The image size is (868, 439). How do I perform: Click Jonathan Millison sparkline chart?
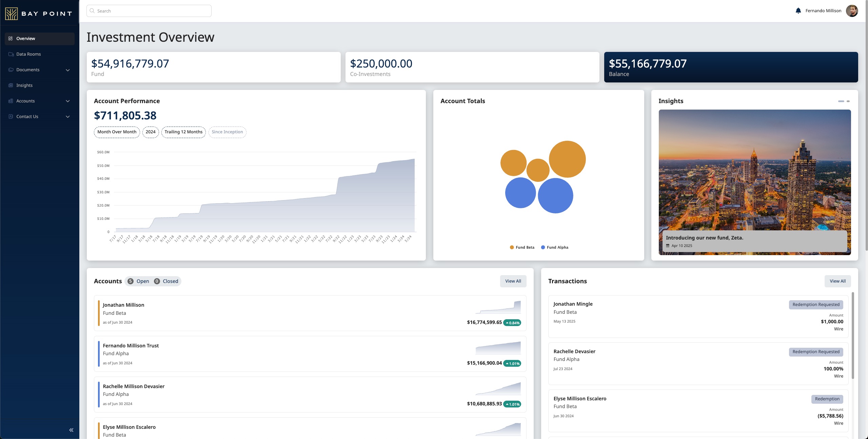(x=498, y=307)
